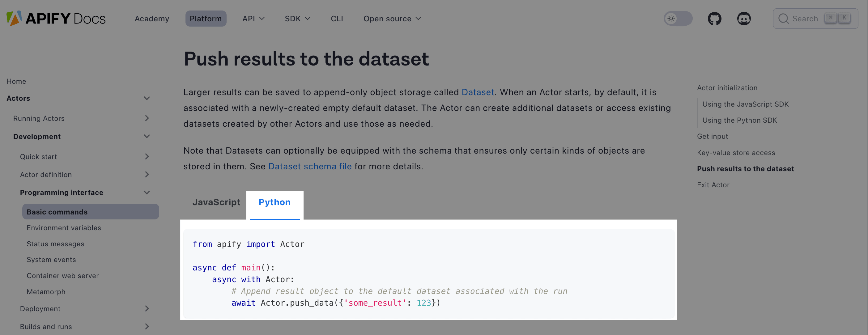The height and width of the screenshot is (335, 868).
Task: Click the search magnifier icon
Action: pyautogui.click(x=783, y=19)
